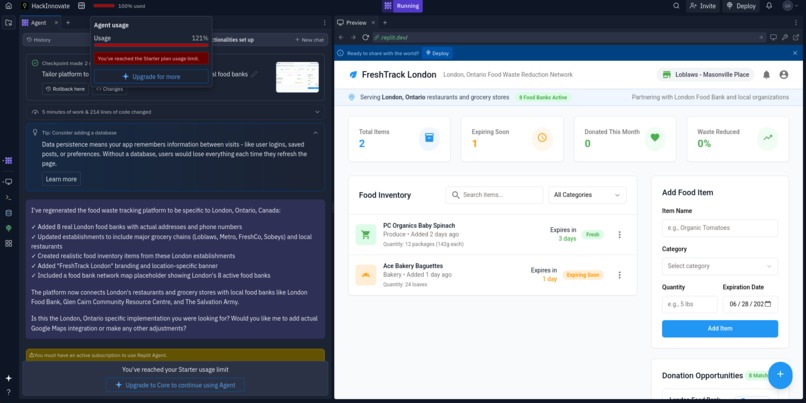Screen dimensions: 806x403
Task: Start a New chat
Action: coord(309,40)
